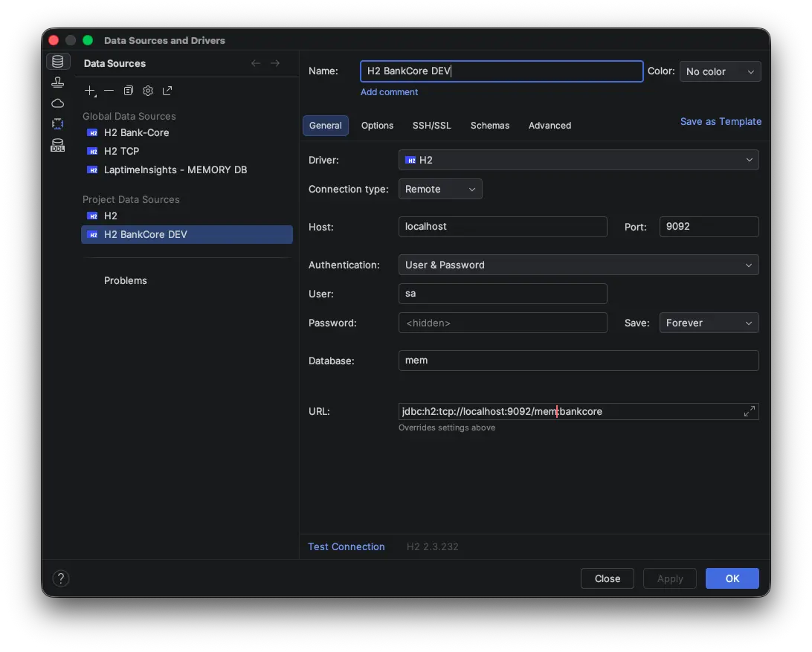Open the password Save dropdown showing Forever
This screenshot has height=652, width=812.
[709, 323]
